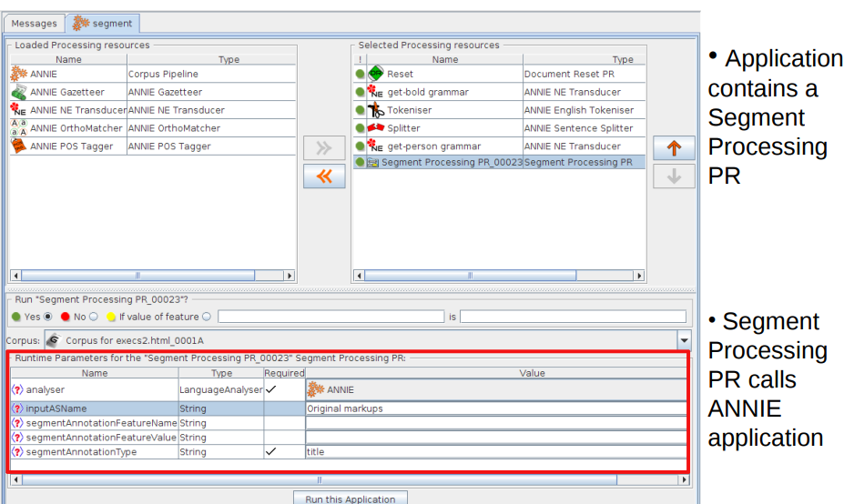Choose the No run option radio button
This screenshot has height=504, width=854.
click(93, 317)
